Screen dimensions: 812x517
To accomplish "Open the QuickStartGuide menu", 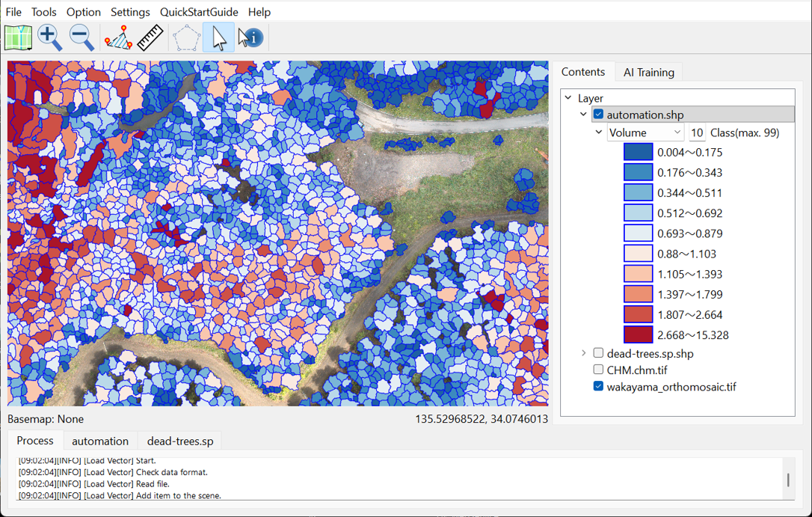I will tap(199, 12).
